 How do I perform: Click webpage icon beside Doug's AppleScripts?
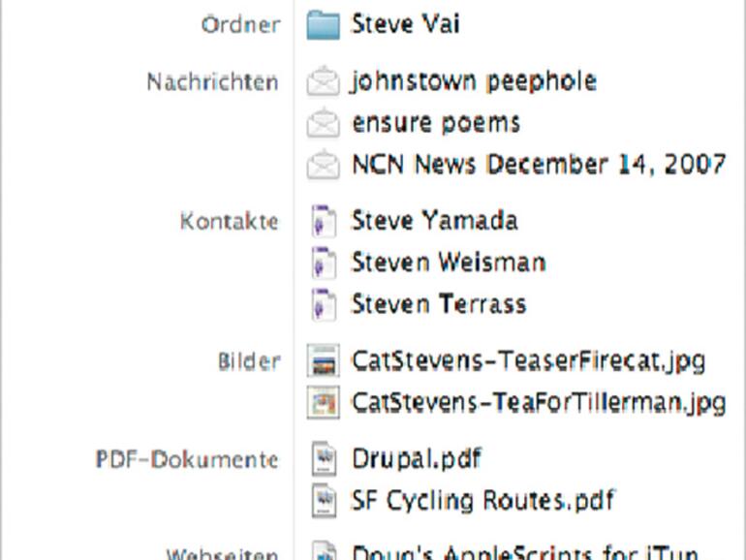[323, 552]
